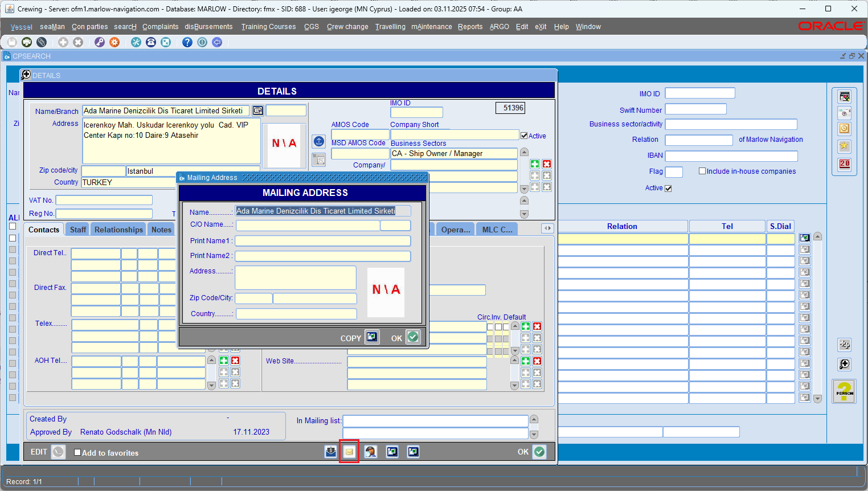Click the EDIT button in Details footer
Screen dimensions: 868x491
58,452
